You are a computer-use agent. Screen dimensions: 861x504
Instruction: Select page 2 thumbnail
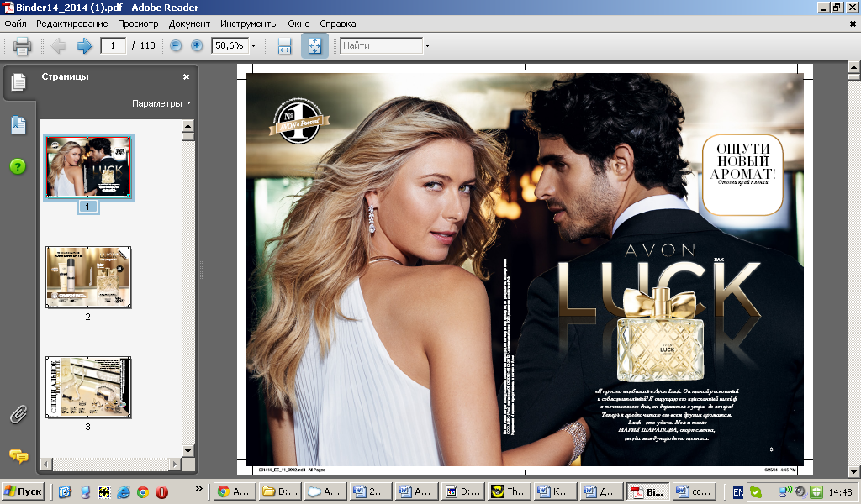coord(88,277)
